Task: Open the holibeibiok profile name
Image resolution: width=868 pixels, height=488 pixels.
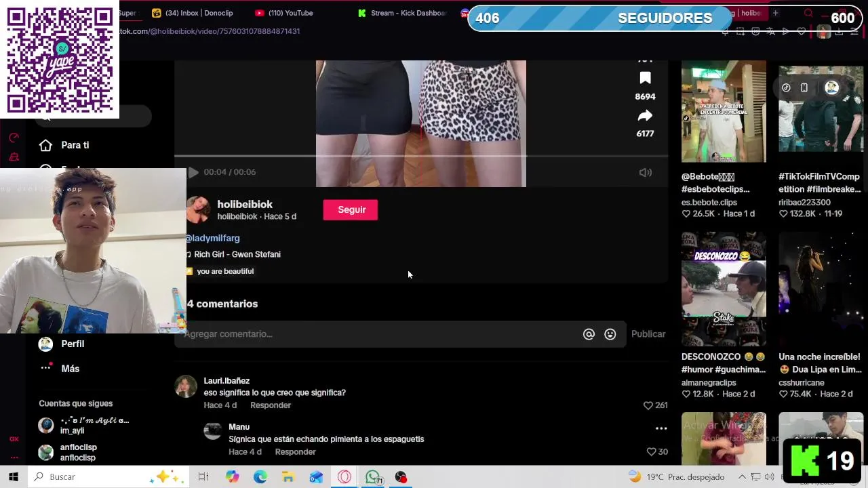Action: click(x=245, y=204)
